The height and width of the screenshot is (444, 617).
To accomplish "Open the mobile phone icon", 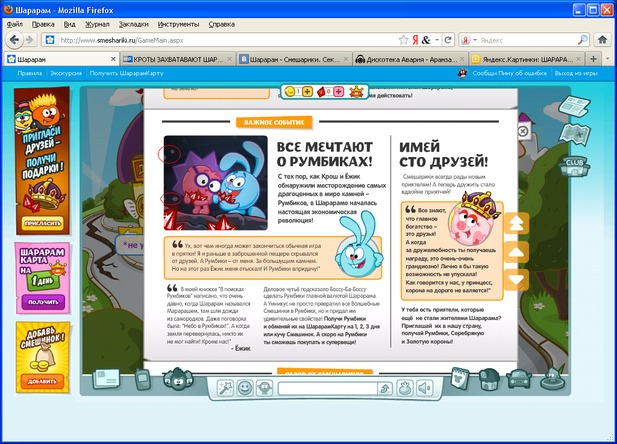I will tap(142, 379).
